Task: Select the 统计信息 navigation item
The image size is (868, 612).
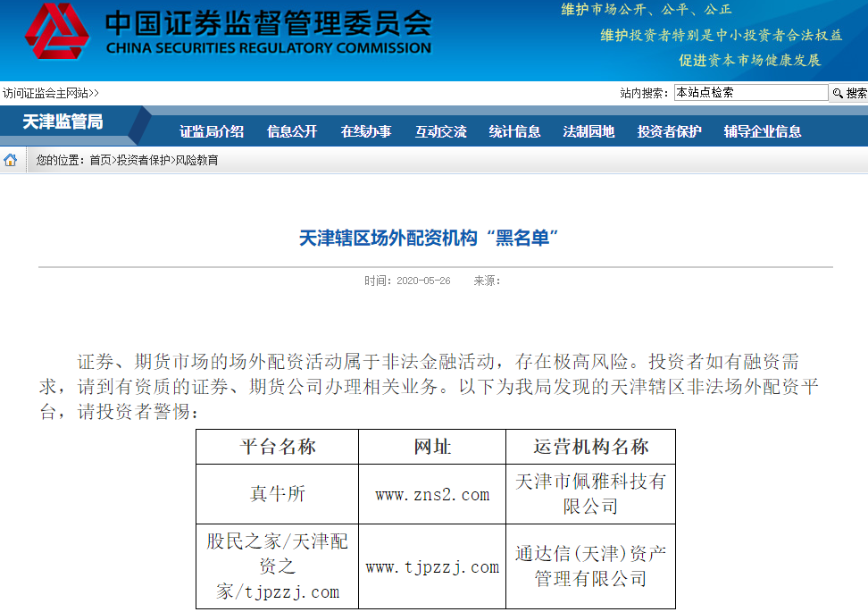Action: coord(514,130)
